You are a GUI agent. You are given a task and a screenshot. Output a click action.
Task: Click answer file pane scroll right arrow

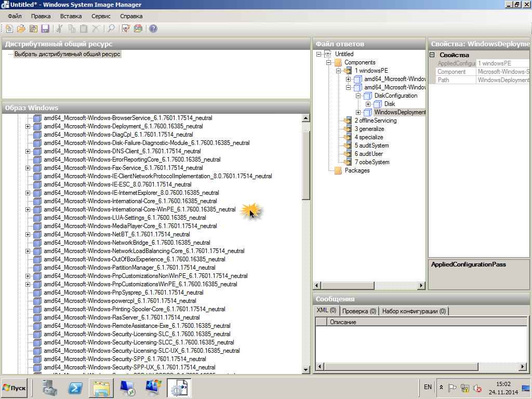421,285
